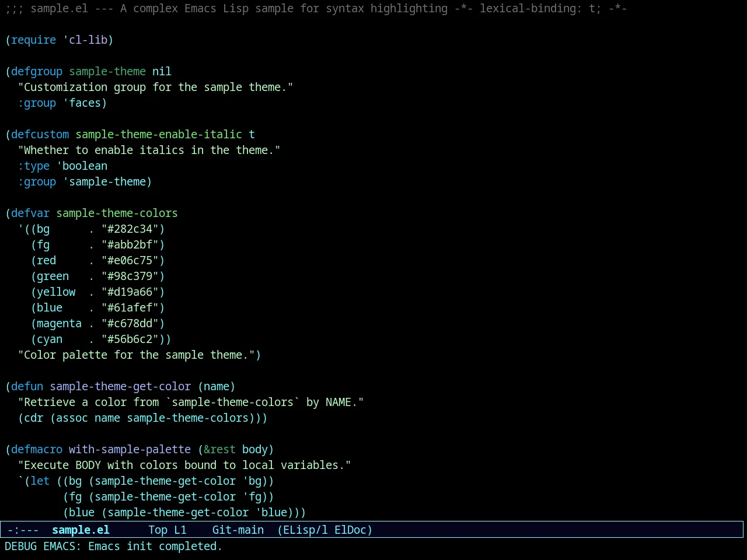Click the color string "#98c379"
This screenshot has height=560, width=747.
130,276
